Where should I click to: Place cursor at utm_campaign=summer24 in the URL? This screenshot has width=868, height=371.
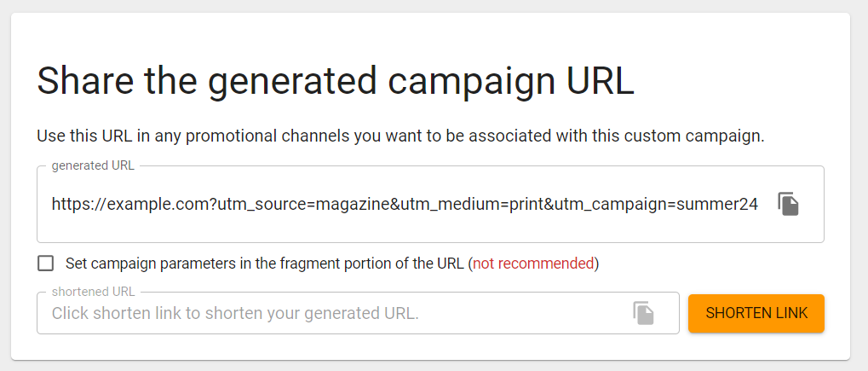click(x=655, y=205)
